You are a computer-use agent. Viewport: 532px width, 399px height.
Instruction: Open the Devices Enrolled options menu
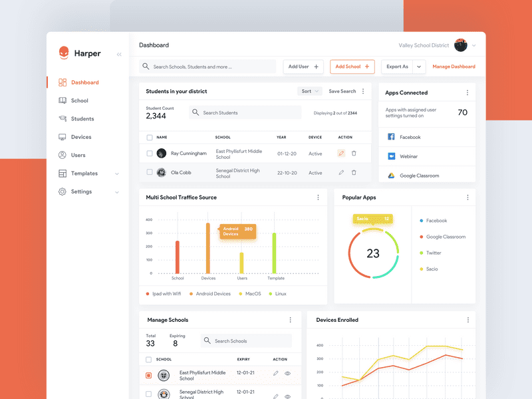tap(468, 320)
